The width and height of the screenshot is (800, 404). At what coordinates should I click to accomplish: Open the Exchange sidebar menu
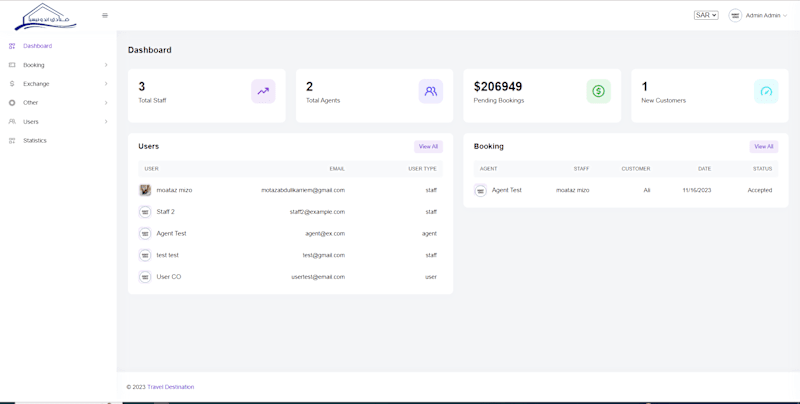(x=36, y=84)
